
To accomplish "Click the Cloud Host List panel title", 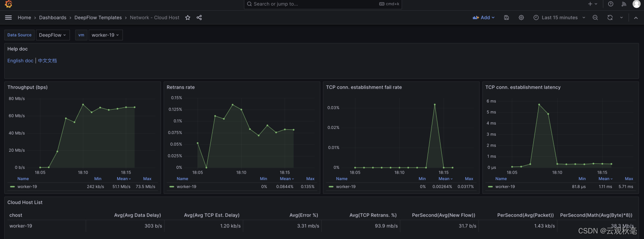I will (25, 202).
